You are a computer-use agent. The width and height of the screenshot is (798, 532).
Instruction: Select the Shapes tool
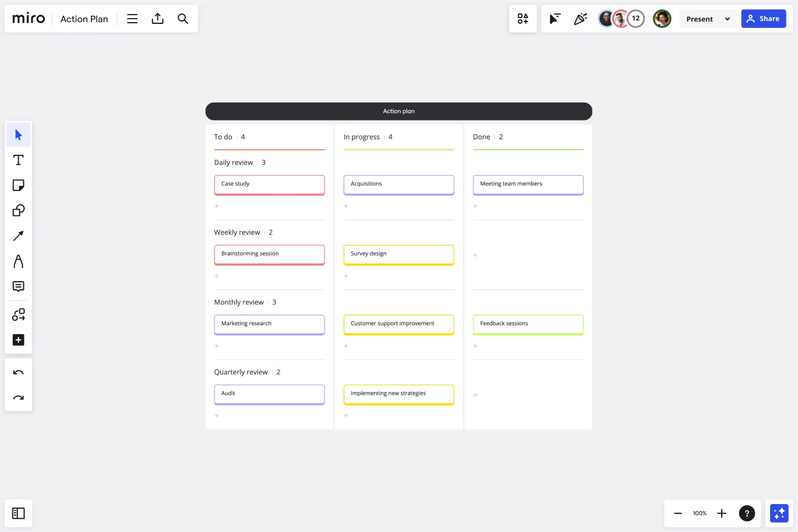pos(18,210)
